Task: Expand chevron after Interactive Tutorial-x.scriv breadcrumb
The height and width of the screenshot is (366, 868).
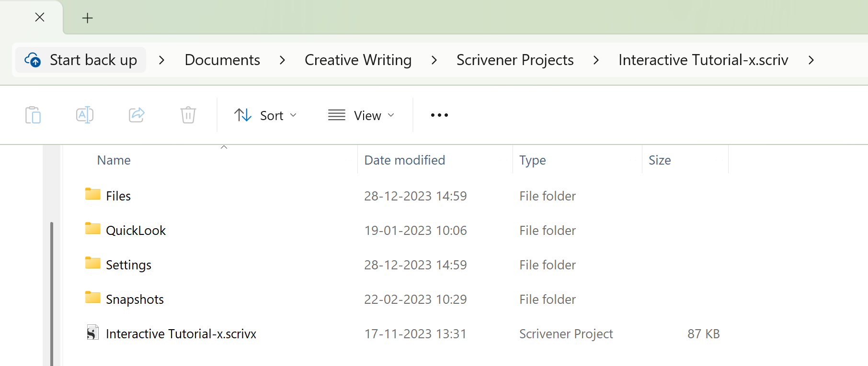Action: point(811,60)
